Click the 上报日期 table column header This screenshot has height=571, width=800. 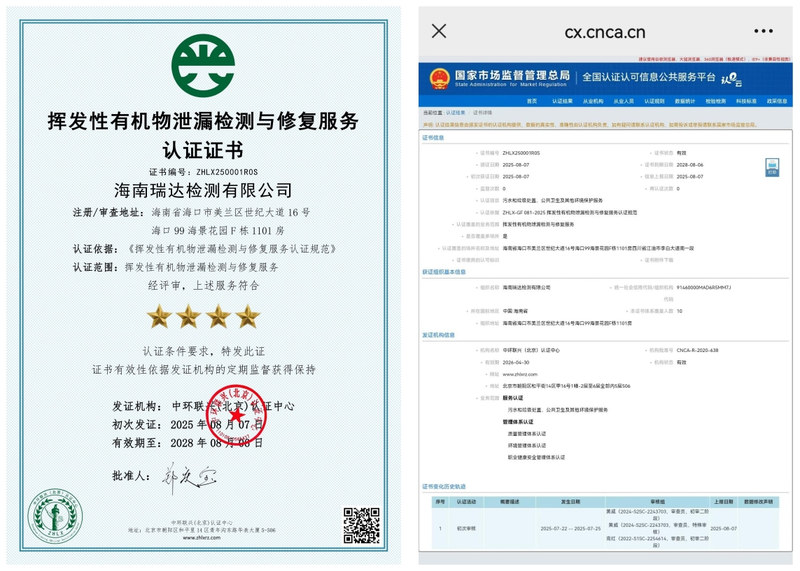(x=723, y=502)
